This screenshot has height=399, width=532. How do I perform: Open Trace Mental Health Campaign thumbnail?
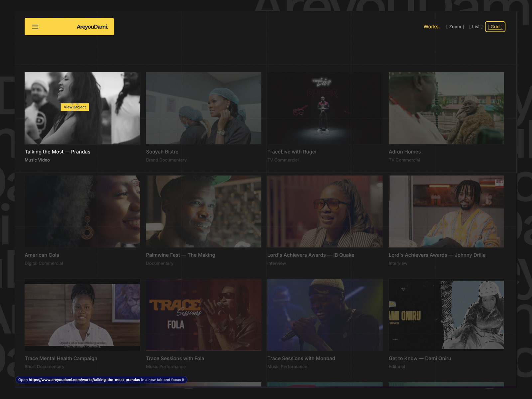coord(82,315)
